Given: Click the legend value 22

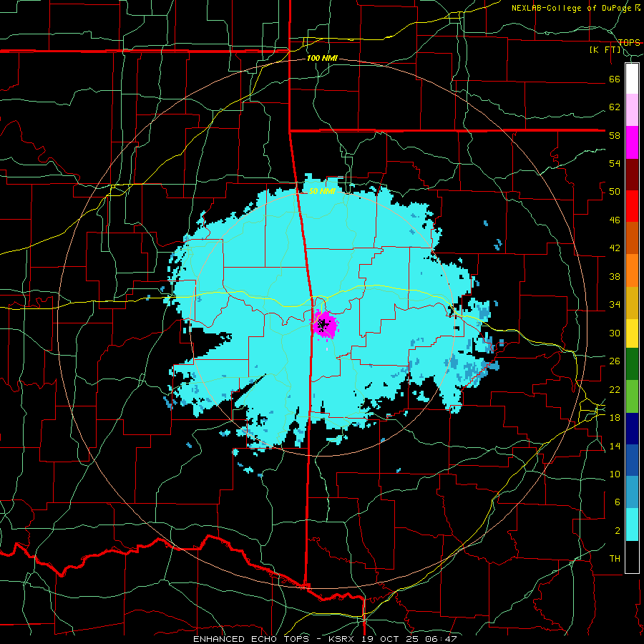Looking at the screenshot, I should pyautogui.click(x=615, y=389).
